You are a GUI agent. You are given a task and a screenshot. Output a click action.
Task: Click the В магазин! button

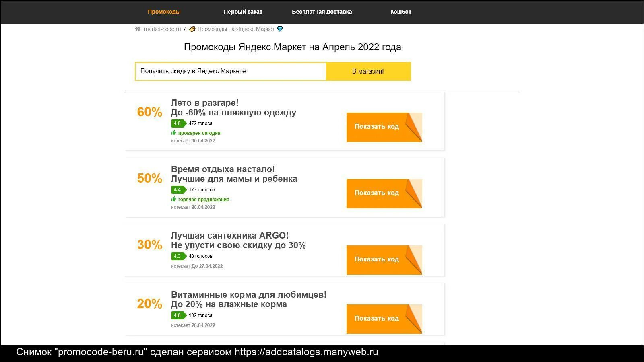368,71
